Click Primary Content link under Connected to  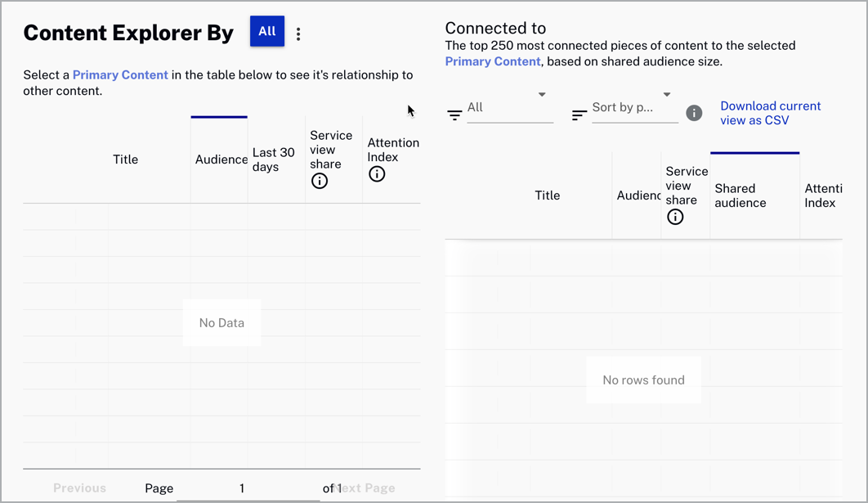tap(492, 61)
